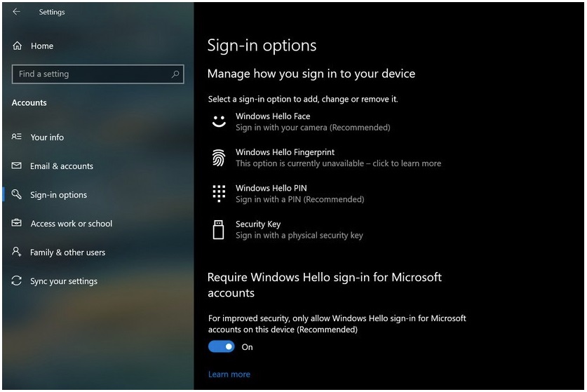Image resolution: width=587 pixels, height=392 pixels.
Task: Click the Email & accounts envelope icon
Action: pyautogui.click(x=16, y=165)
